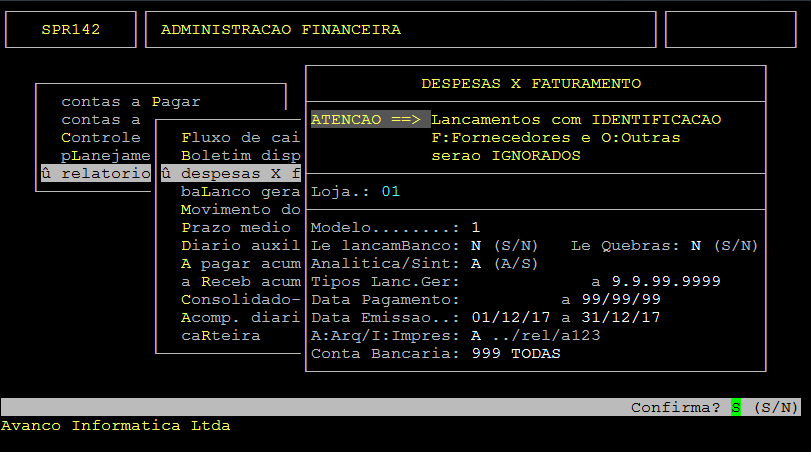Click the Modelo field value 1
Image resolution: width=811 pixels, height=452 pixels.
(x=476, y=227)
